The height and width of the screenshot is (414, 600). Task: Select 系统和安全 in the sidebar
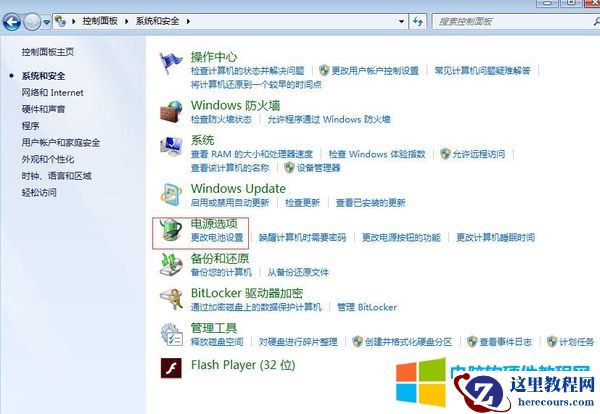click(43, 76)
